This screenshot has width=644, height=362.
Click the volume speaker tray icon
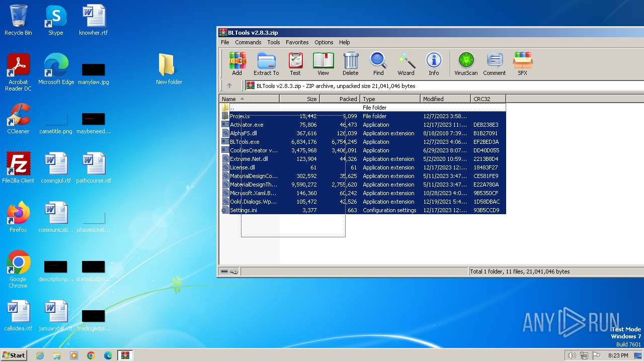[572, 355]
